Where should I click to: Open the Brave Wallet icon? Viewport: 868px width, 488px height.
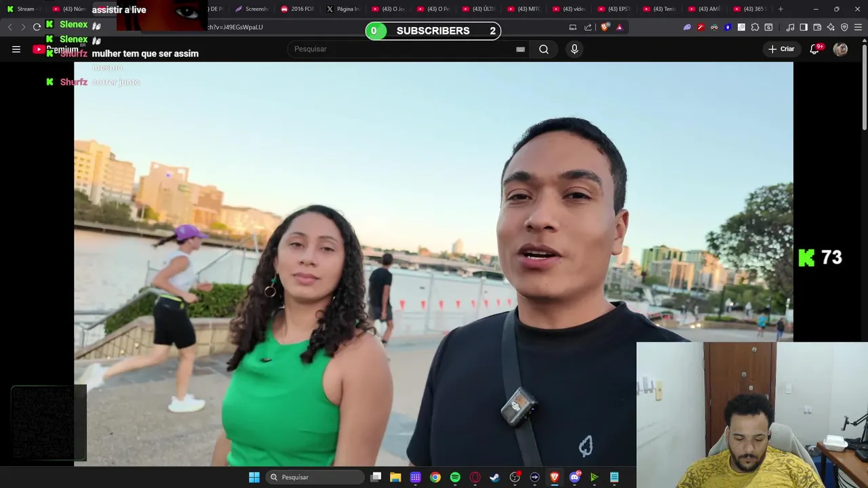pyautogui.click(x=817, y=27)
